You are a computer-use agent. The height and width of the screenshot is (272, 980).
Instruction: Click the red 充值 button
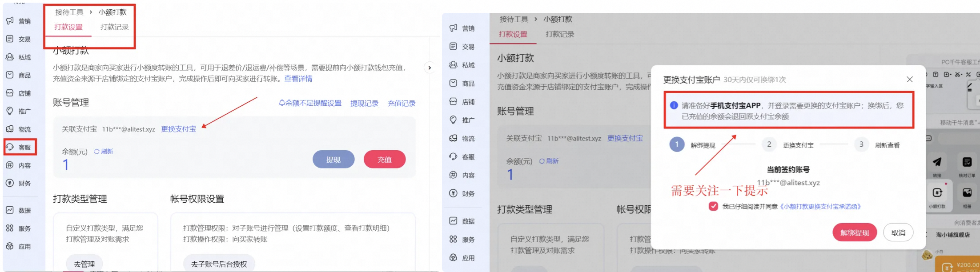pos(385,159)
